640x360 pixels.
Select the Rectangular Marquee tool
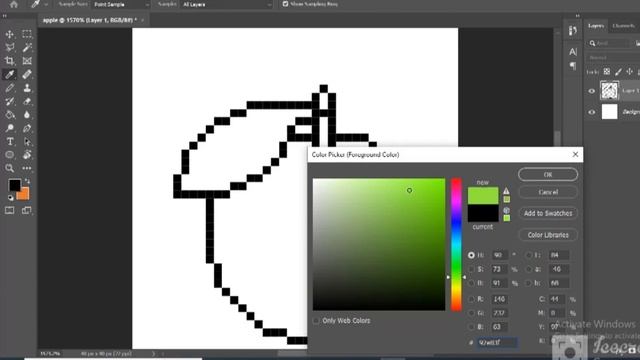click(x=27, y=34)
